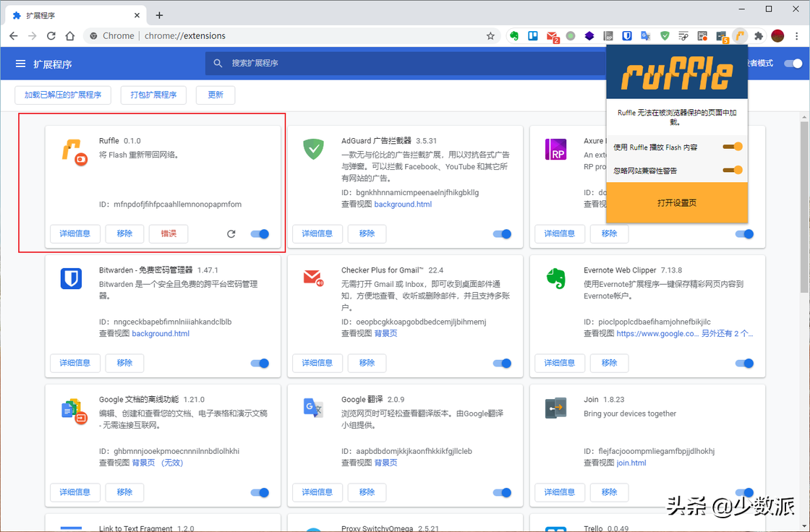Click the Chrome profile avatar

coord(777,36)
